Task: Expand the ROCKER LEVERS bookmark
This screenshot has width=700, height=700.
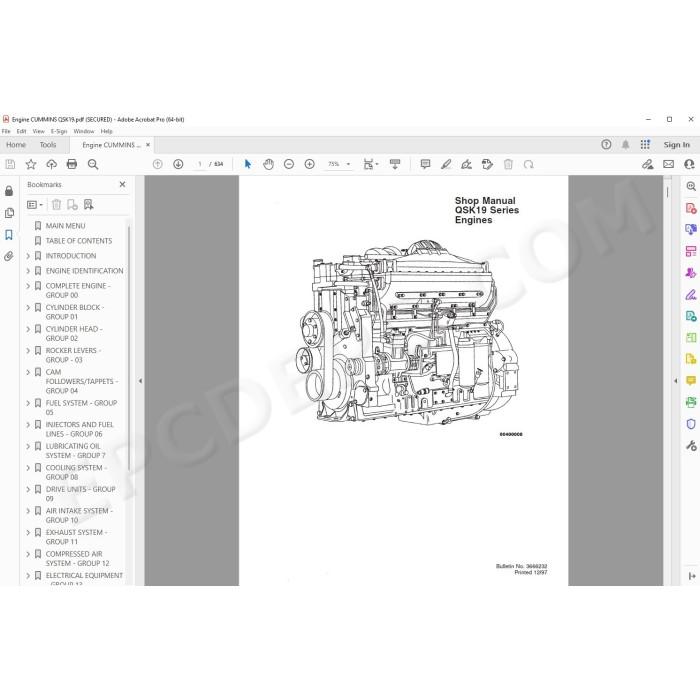Action: pyautogui.click(x=28, y=351)
